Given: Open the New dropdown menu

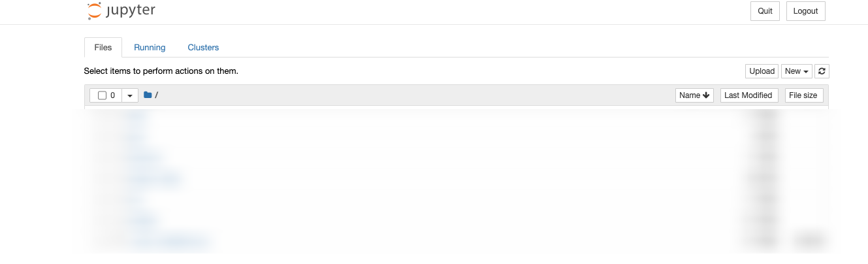Looking at the screenshot, I should tap(796, 71).
